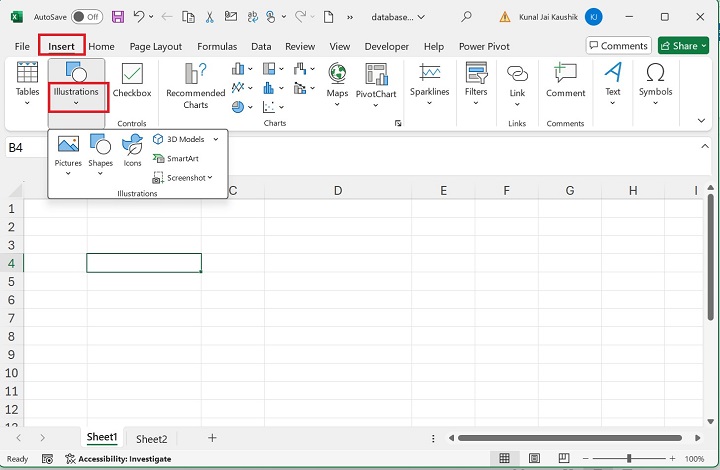Click the Icons illustration button

[x=132, y=150]
